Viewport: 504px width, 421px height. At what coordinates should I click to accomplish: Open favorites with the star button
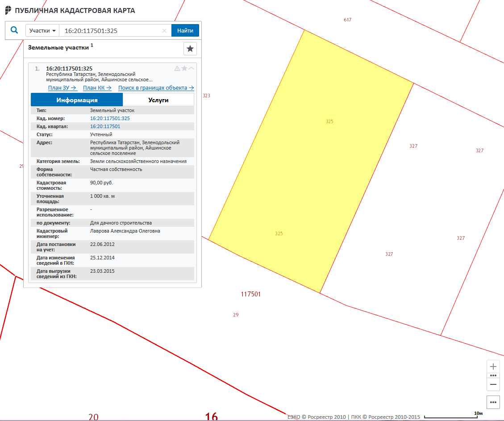(x=190, y=49)
